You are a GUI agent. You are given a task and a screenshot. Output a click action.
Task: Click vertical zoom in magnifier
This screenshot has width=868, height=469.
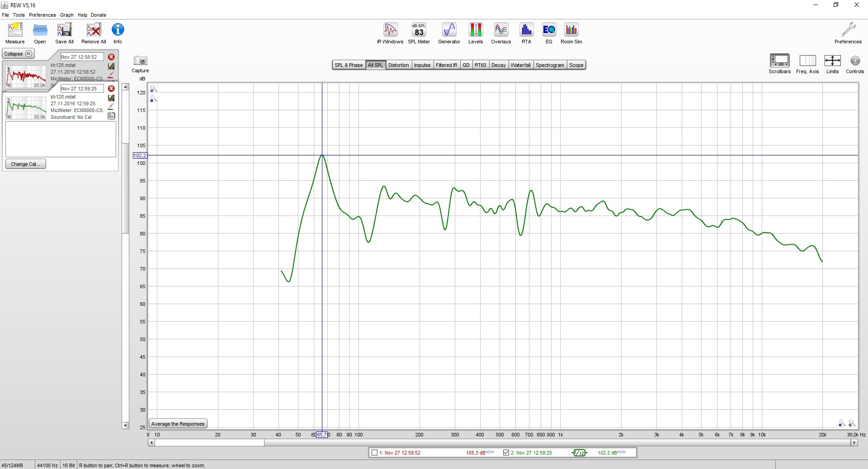coord(153,89)
